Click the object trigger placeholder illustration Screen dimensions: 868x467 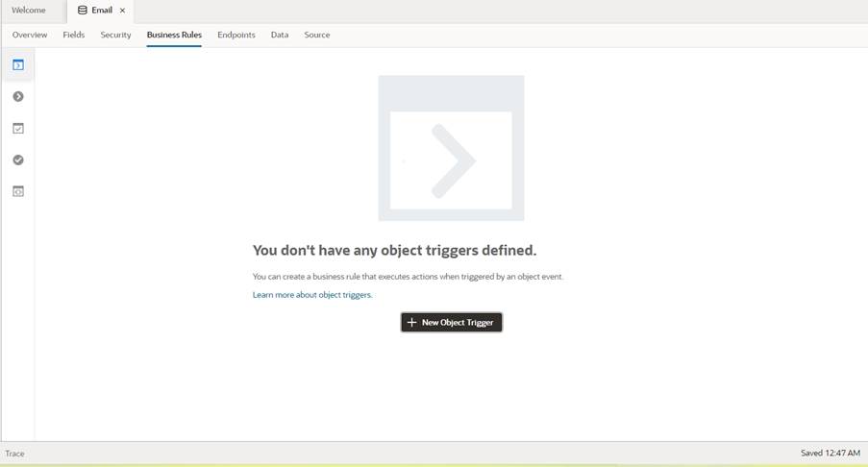tap(451, 148)
